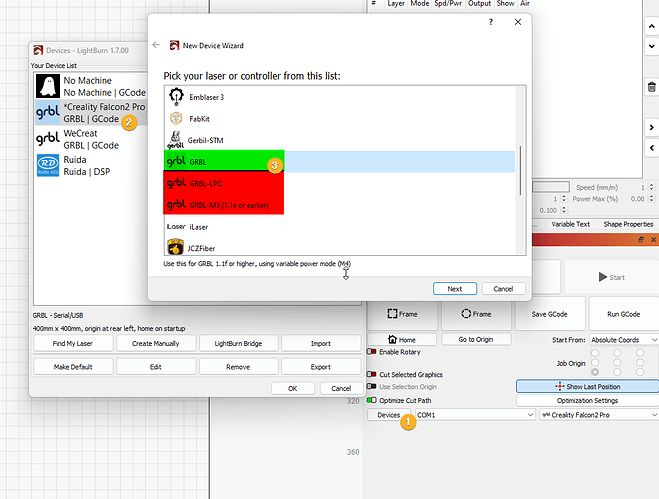This screenshot has width=659, height=499.
Task: Select WeCreat GRBL device
Action: (x=91, y=139)
